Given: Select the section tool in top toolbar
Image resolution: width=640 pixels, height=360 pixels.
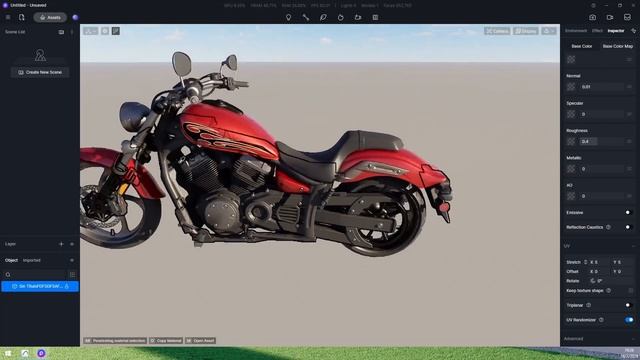Looking at the screenshot, I should (375, 18).
